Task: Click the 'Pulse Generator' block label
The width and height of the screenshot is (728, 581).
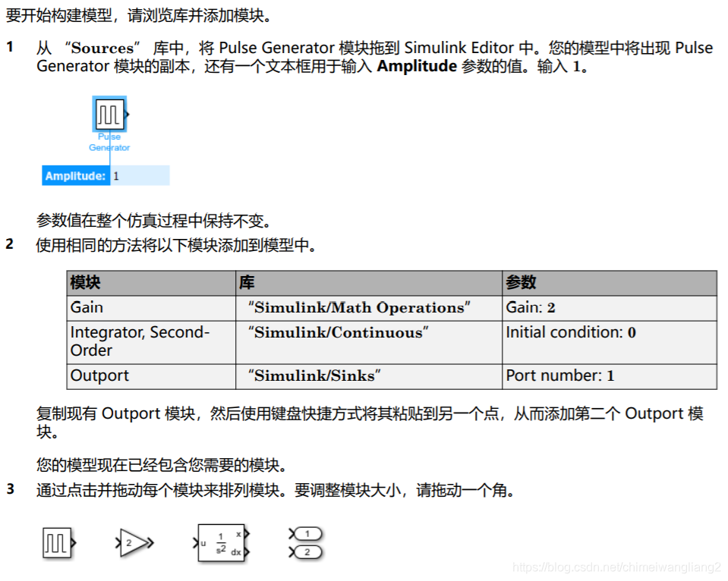Action: coord(109,142)
